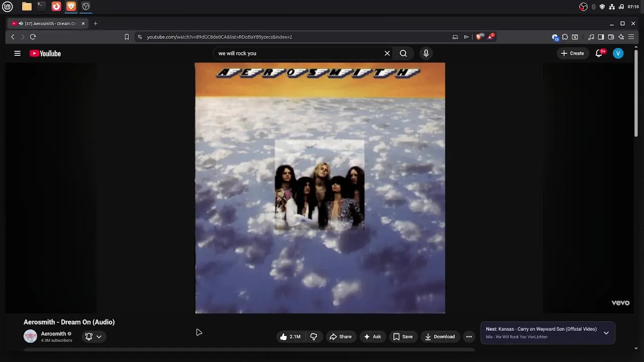Click the Ask button
Image resolution: width=644 pixels, height=362 pixels.
(372, 337)
